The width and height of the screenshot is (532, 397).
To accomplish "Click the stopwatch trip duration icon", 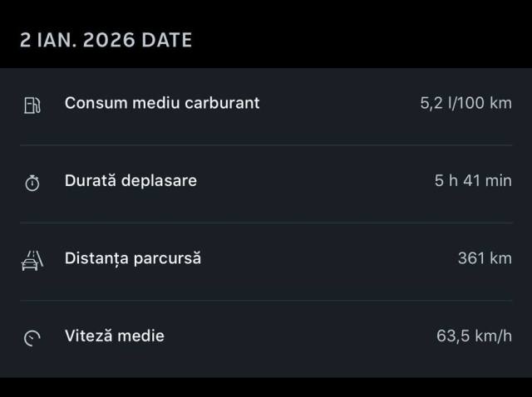I will click(x=32, y=183).
